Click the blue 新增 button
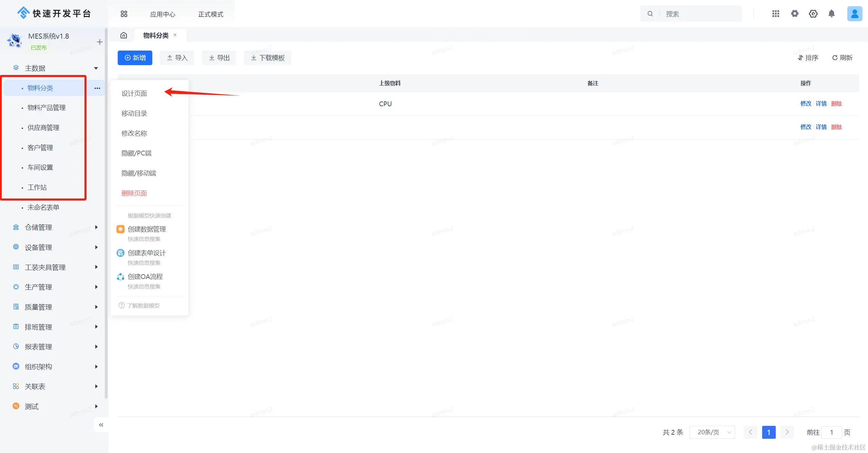868x453 pixels. 135,58
